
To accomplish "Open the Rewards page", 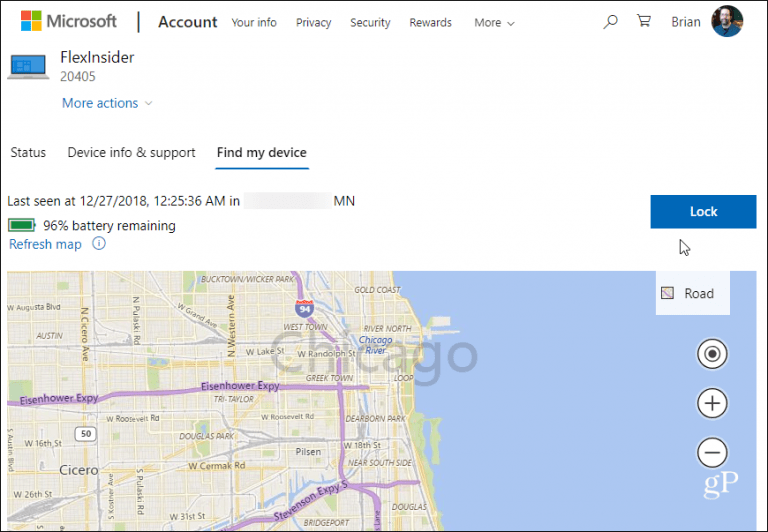I will tap(431, 23).
